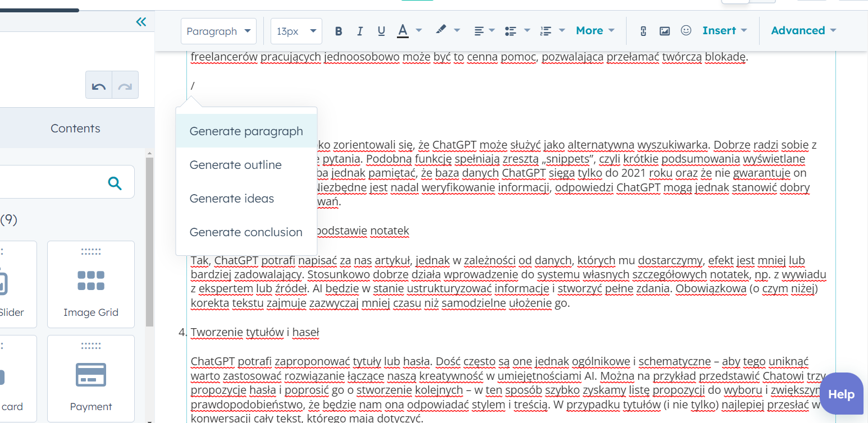Click the Image Grid drag handle dots
Viewport: 868px width, 423px height.
(91, 252)
